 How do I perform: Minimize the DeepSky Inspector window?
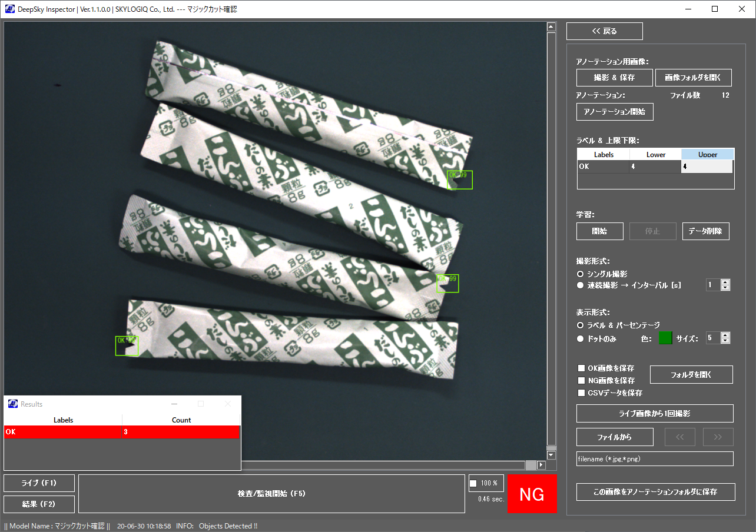pos(688,9)
